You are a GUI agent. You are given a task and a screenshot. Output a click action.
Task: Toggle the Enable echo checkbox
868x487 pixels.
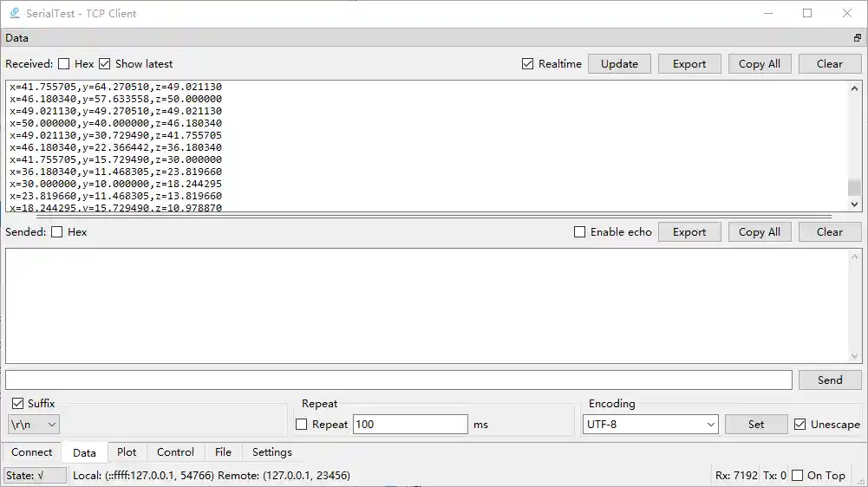[x=579, y=232]
